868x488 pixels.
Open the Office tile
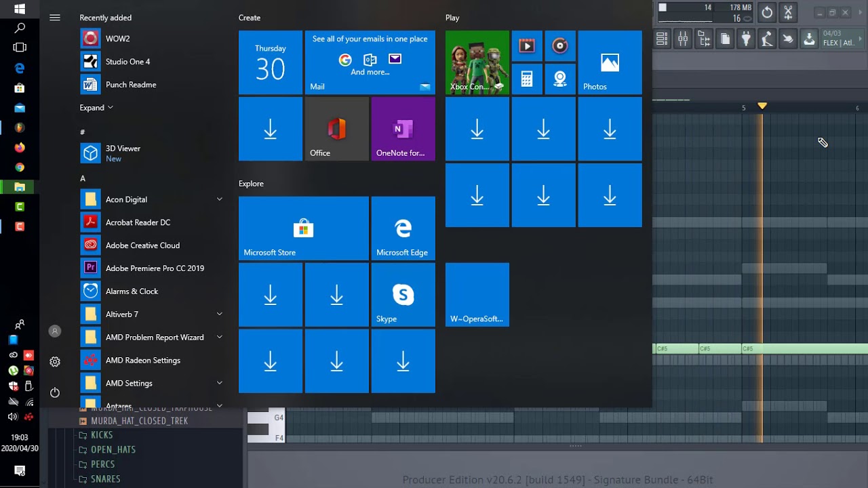pos(337,129)
